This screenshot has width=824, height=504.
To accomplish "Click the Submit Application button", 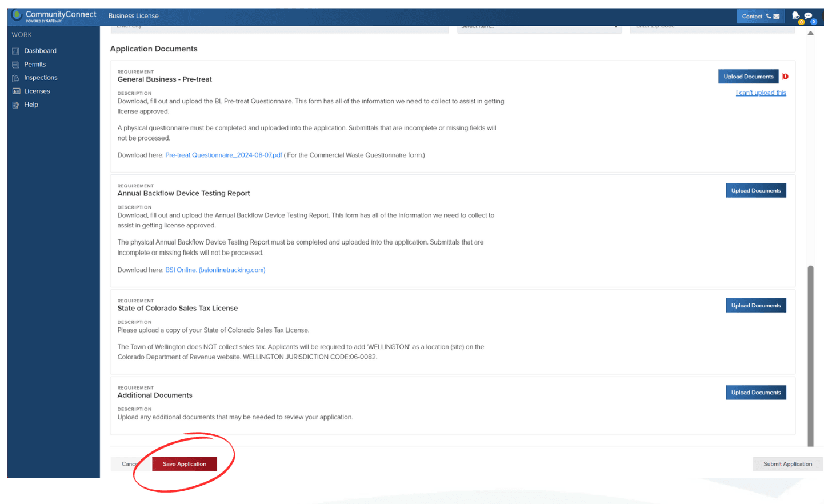I will [787, 463].
